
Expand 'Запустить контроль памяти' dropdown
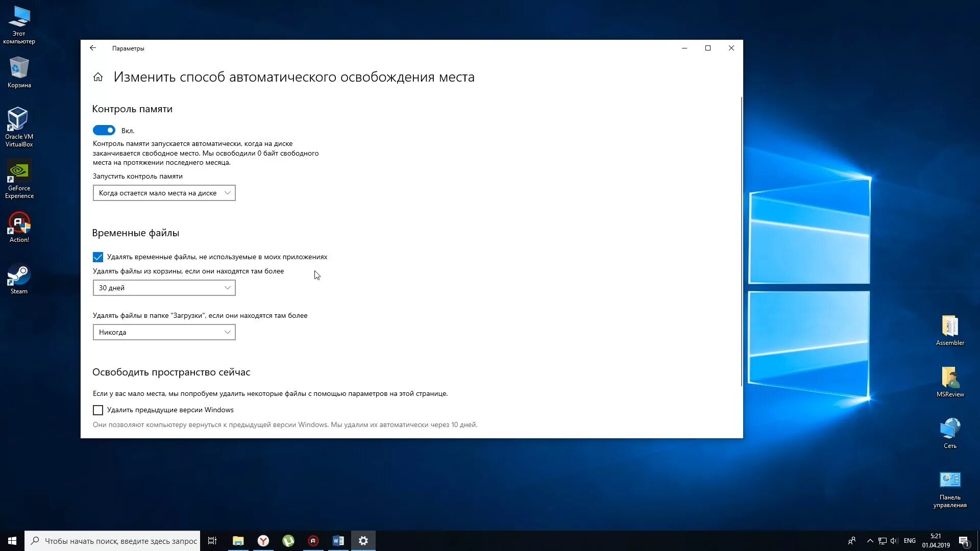[164, 193]
